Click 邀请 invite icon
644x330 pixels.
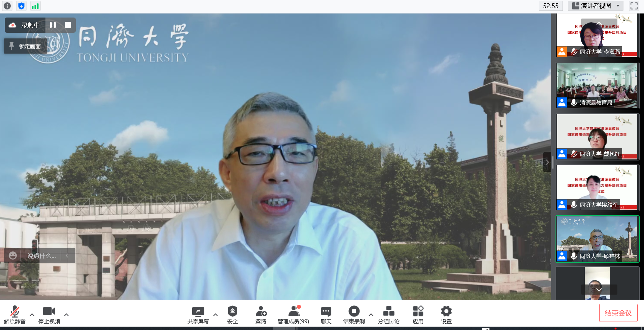(261, 315)
